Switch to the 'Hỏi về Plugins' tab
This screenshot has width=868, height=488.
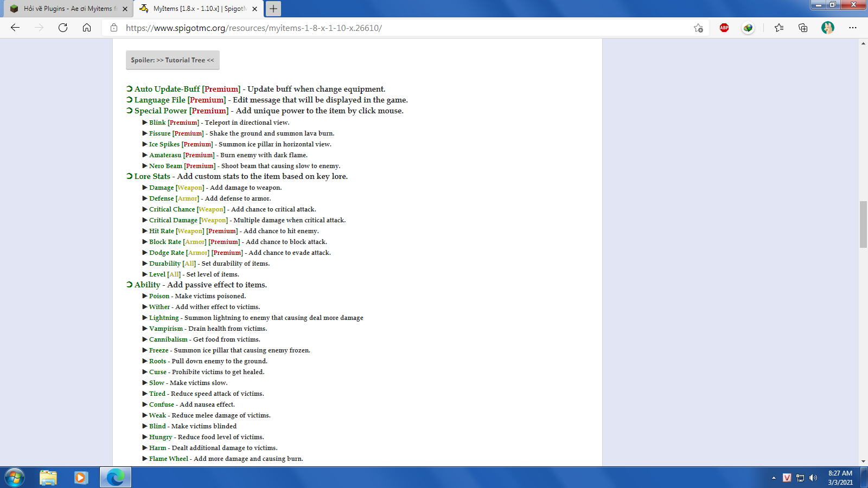(68, 9)
